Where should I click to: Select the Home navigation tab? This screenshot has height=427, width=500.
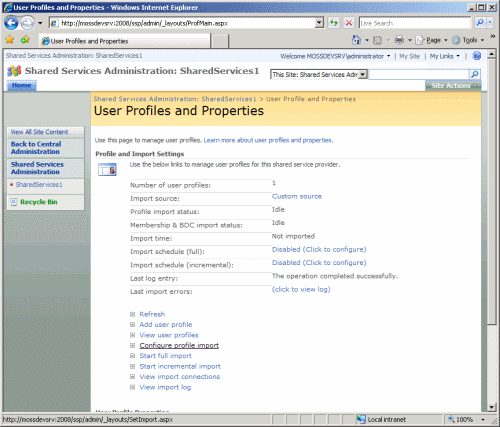coord(22,85)
